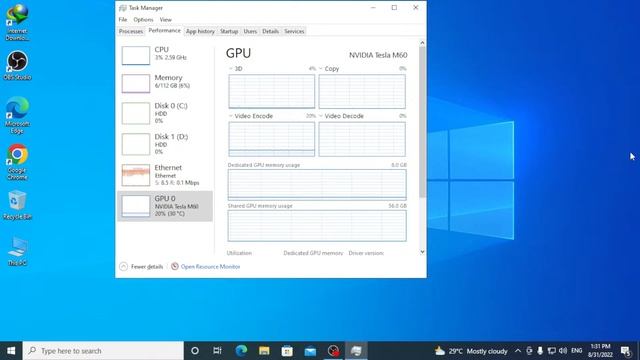Maximize the Task Manager window
Screen dimensions: 640x360
pos(394,8)
